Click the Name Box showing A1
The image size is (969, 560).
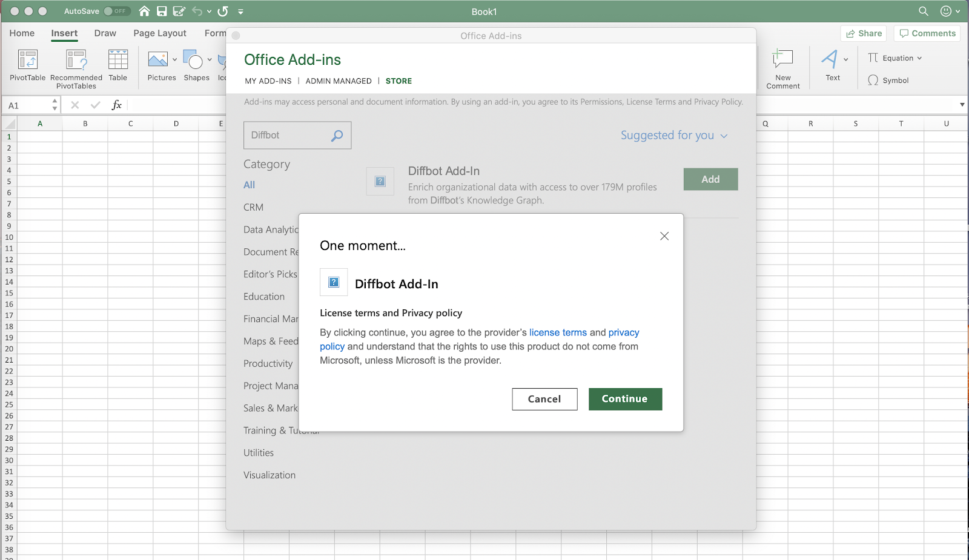(x=31, y=105)
